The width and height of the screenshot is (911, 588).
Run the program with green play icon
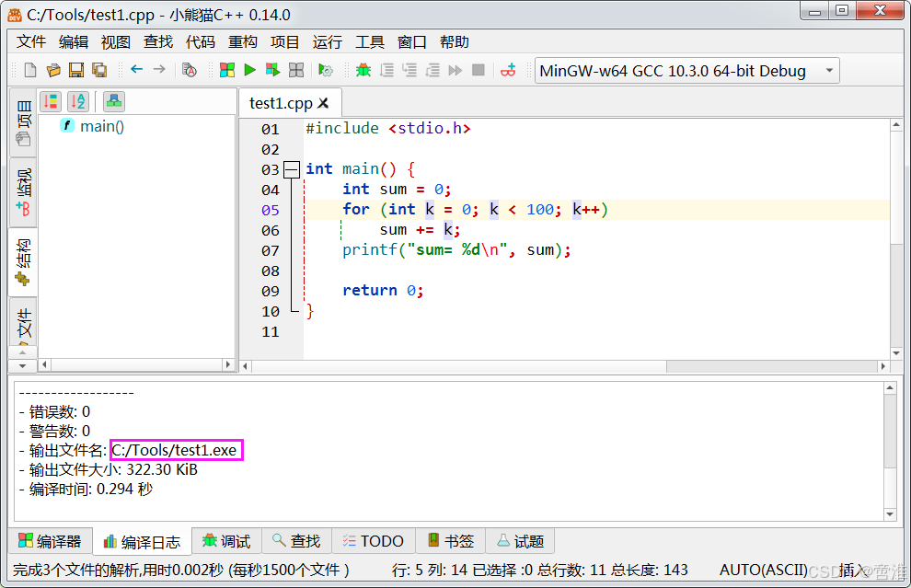(249, 70)
